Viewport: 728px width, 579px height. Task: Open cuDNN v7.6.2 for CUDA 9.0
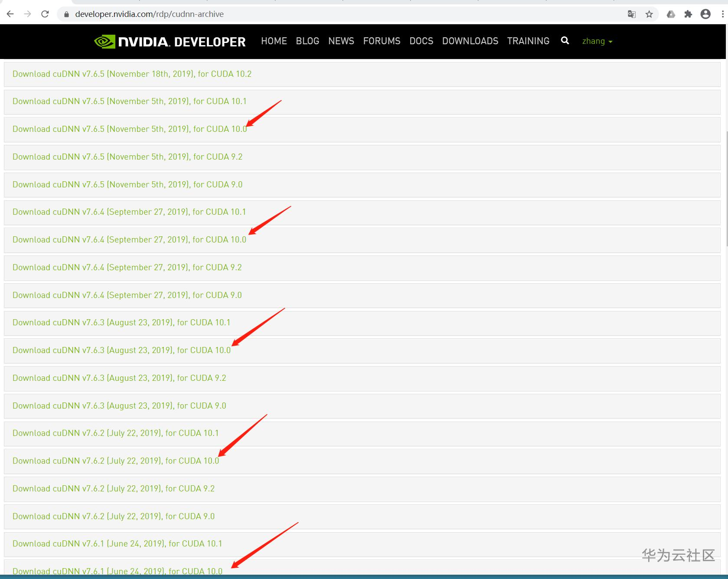pos(362,517)
